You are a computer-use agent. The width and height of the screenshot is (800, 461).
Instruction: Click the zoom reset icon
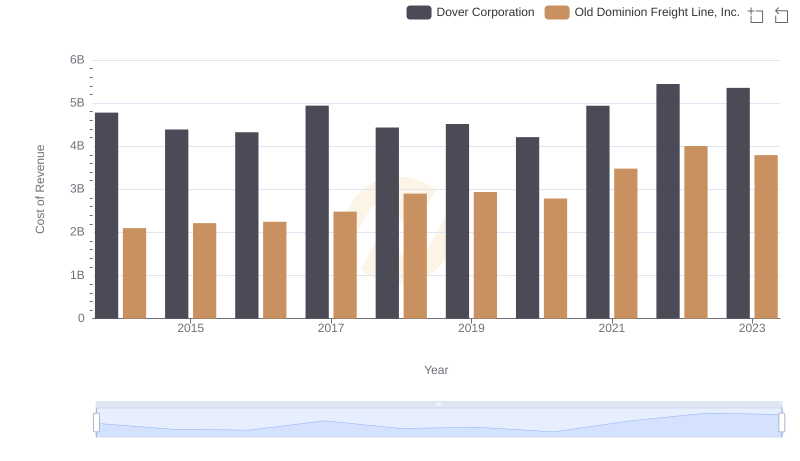(x=781, y=15)
